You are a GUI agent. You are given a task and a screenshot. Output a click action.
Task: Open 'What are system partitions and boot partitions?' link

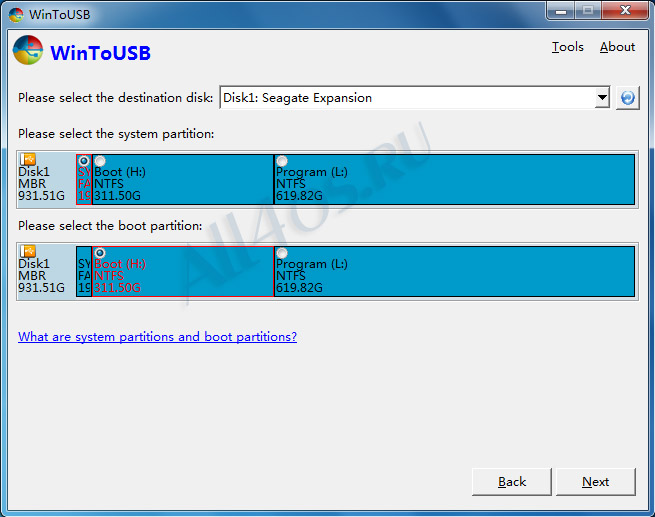click(x=157, y=337)
